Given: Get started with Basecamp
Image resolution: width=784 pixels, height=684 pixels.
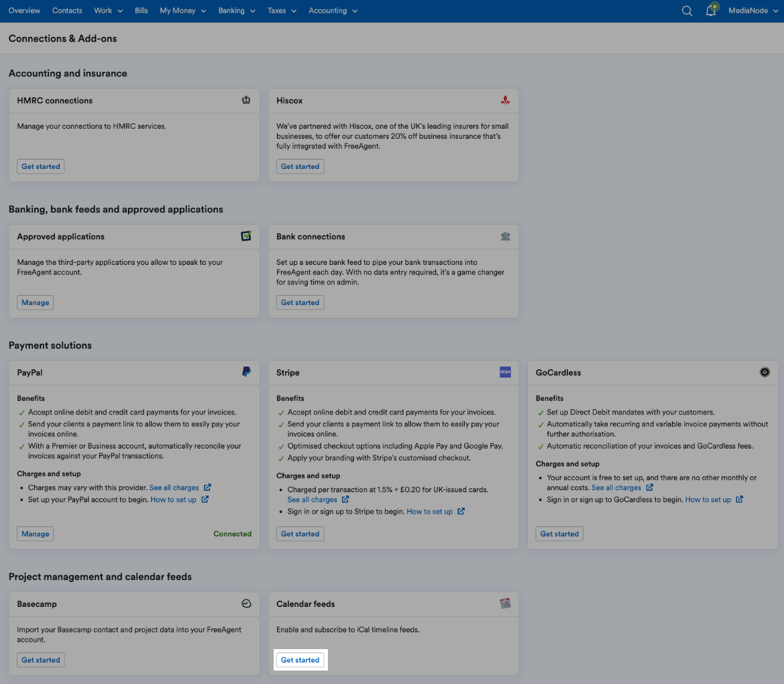Looking at the screenshot, I should click(40, 660).
